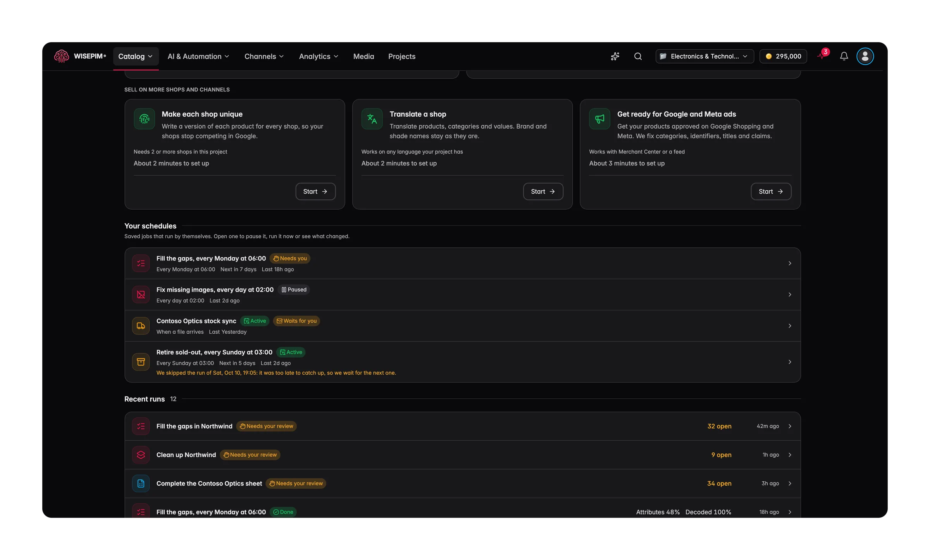This screenshot has width=930, height=560.
Task: Click the Paused status badge
Action: pos(294,289)
